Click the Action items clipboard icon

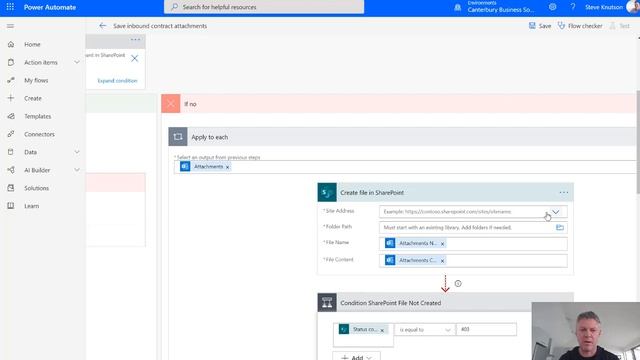tap(11, 62)
